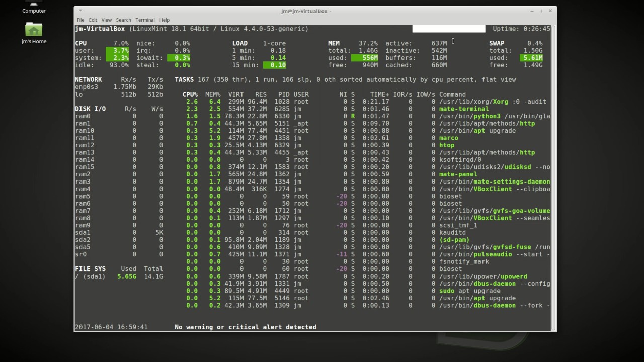644x362 pixels.
Task: Click the pulseaudio process command
Action: 495,254
